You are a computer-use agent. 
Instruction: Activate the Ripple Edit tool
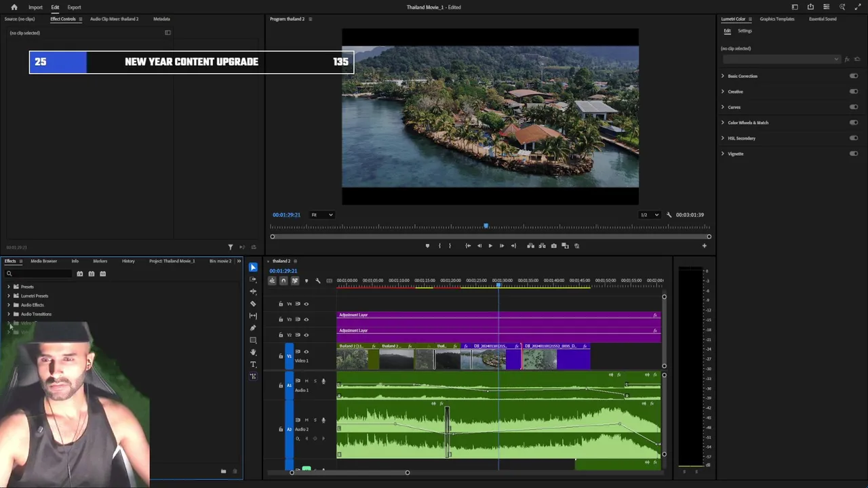coord(253,291)
